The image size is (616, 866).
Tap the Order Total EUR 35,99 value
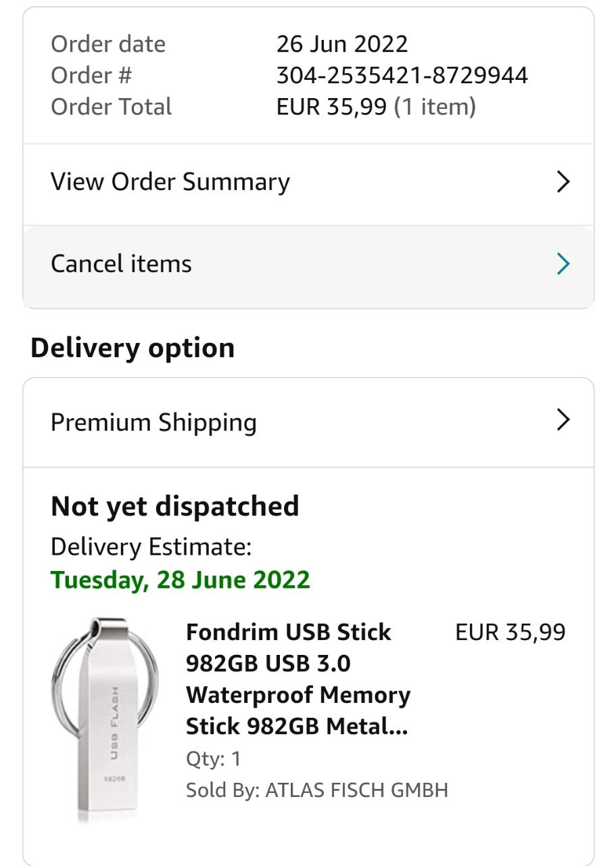(331, 106)
